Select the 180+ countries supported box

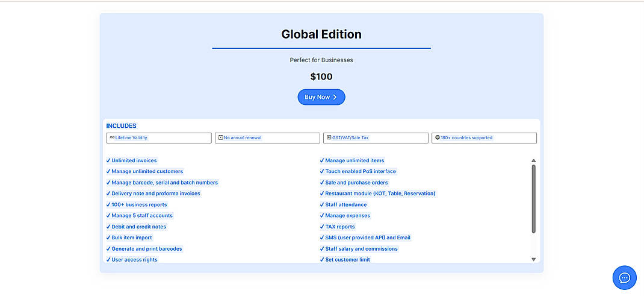(485, 137)
